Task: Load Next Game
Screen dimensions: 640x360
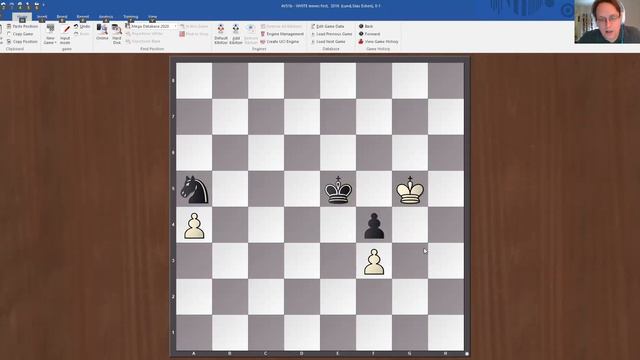Action: pyautogui.click(x=328, y=42)
